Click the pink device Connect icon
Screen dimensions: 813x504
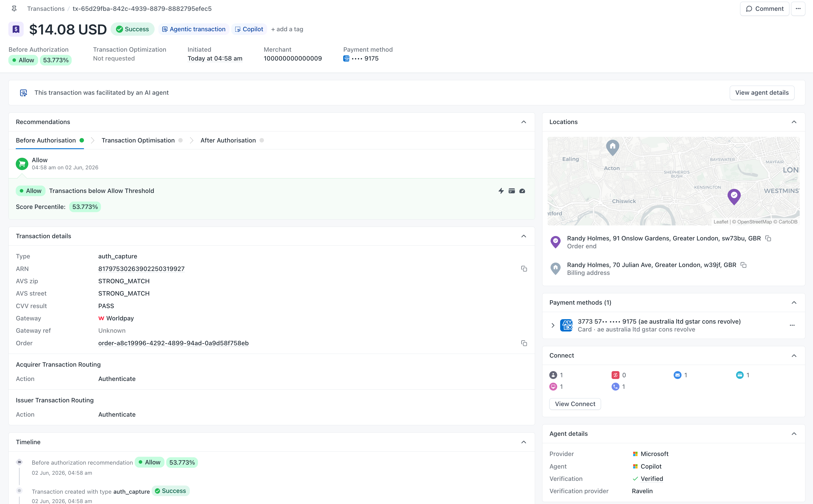click(553, 387)
